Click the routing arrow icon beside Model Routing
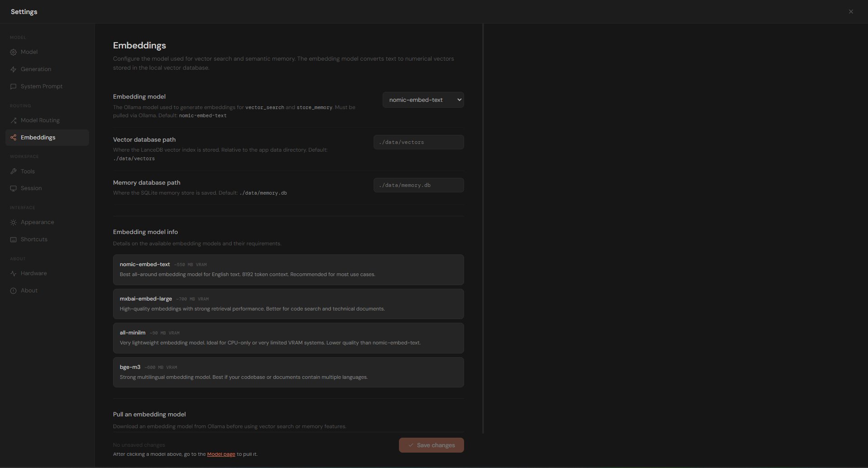 pyautogui.click(x=14, y=120)
